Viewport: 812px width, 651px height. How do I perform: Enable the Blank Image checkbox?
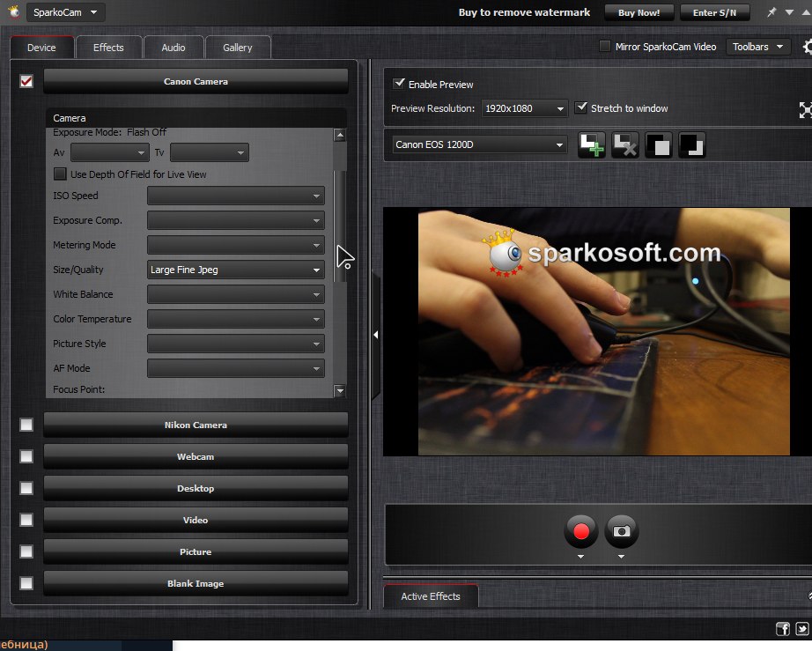tap(26, 583)
